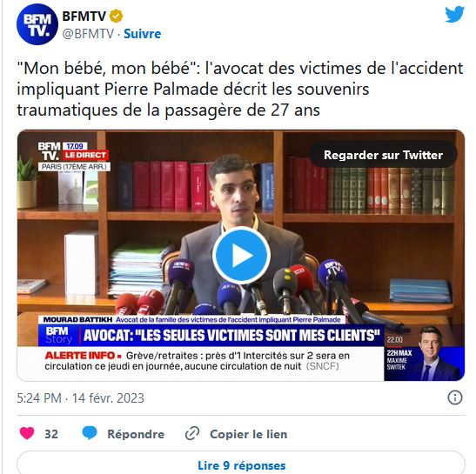Select Copier le lien
Viewport: 476px width, 474px height.
pos(248,434)
